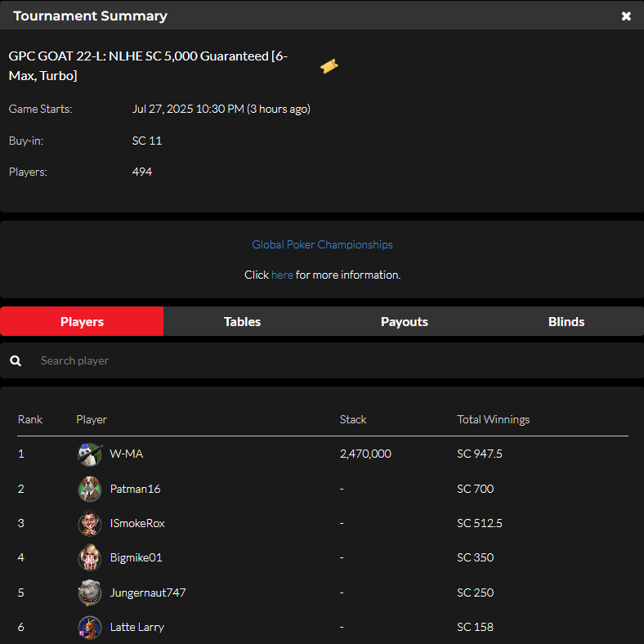The height and width of the screenshot is (644, 644).
Task: Select player name Bigmike01
Action: pos(136,557)
